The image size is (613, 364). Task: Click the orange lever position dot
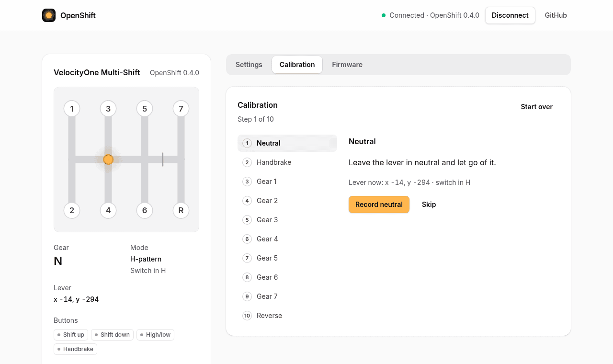(108, 159)
